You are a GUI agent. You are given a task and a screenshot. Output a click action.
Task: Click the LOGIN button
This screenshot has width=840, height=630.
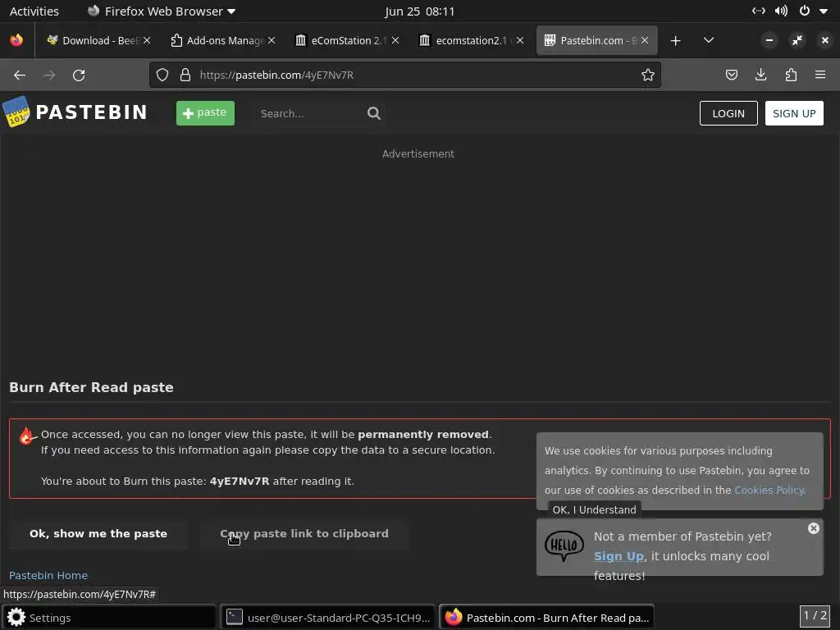[x=728, y=113]
